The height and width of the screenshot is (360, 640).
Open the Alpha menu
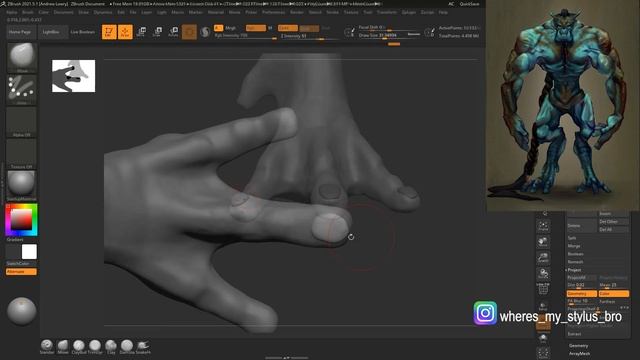[12, 12]
